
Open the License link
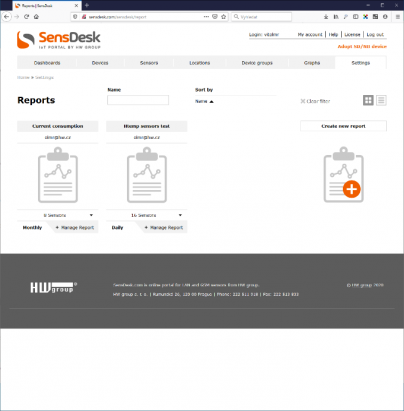(x=352, y=34)
